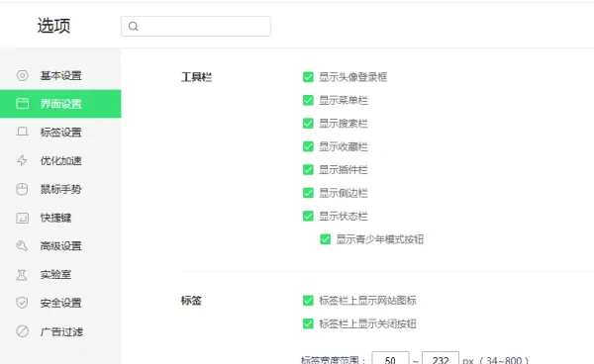594x364 pixels.
Task: Select 界面设置 in the sidebar
Action: [60, 104]
